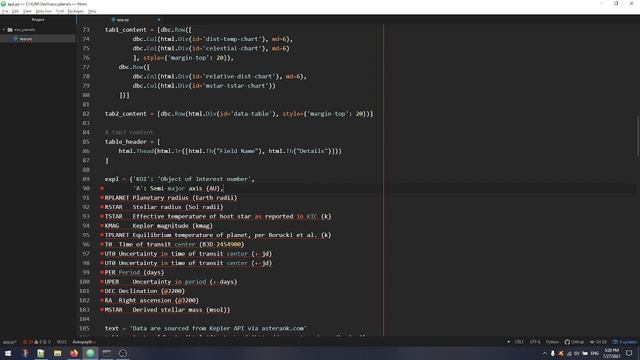Open File Explorer from the taskbar
This screenshot has height=360, width=640.
58,353
